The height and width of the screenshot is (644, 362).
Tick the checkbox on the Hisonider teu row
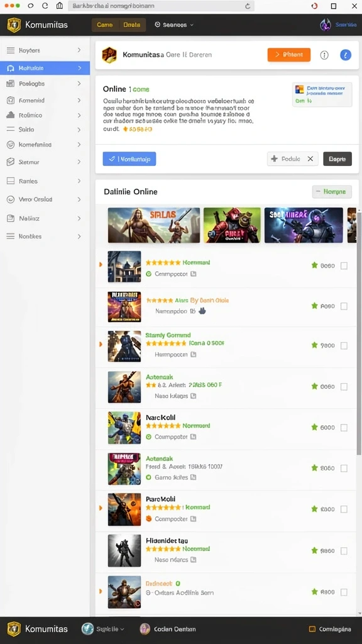tap(344, 550)
